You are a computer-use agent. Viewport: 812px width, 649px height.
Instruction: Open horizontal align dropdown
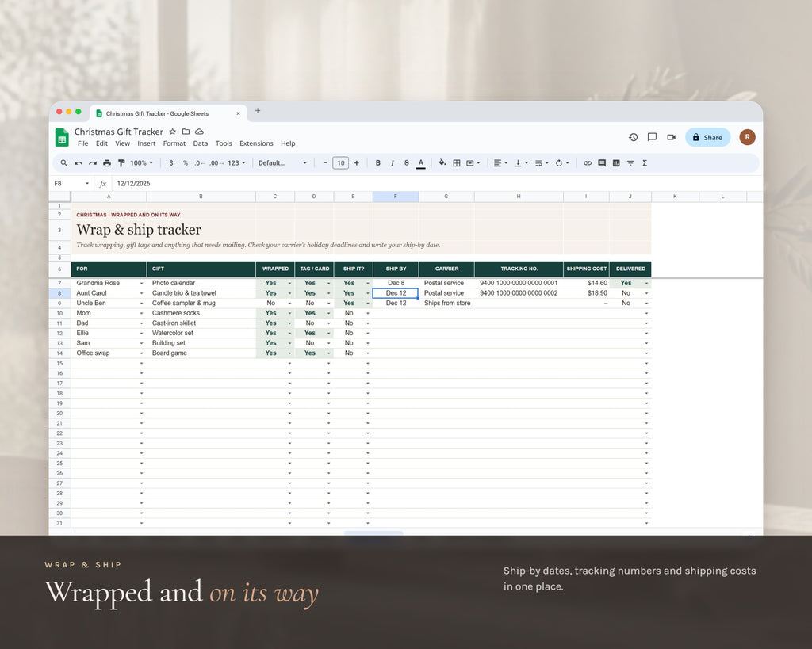pyautogui.click(x=500, y=163)
